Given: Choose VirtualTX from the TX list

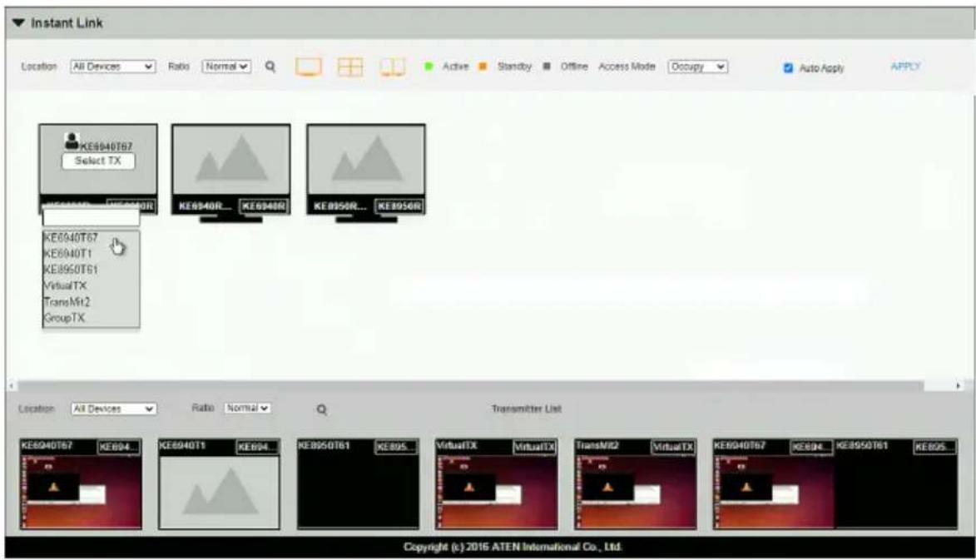Looking at the screenshot, I should pos(66,286).
